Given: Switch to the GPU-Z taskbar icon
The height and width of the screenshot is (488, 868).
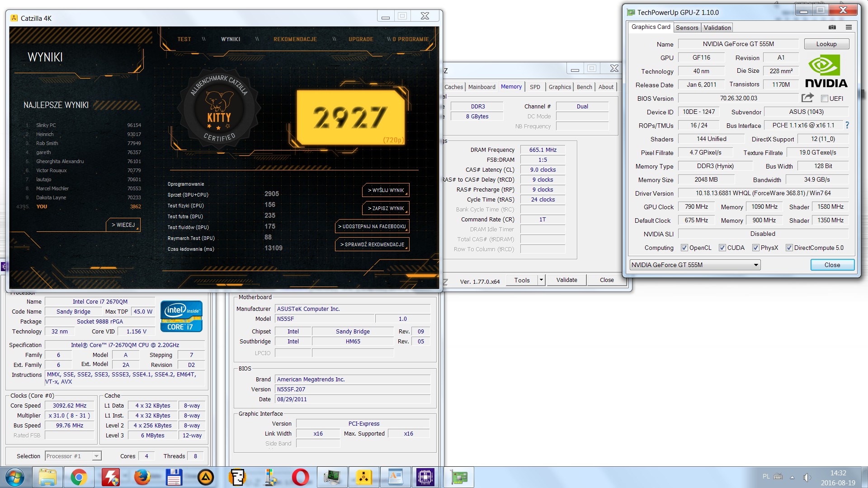Looking at the screenshot, I should (459, 478).
